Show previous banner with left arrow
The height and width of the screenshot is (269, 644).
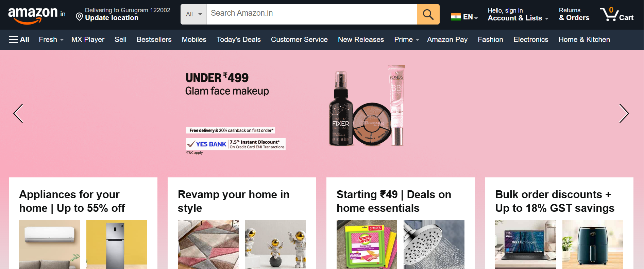(x=18, y=113)
